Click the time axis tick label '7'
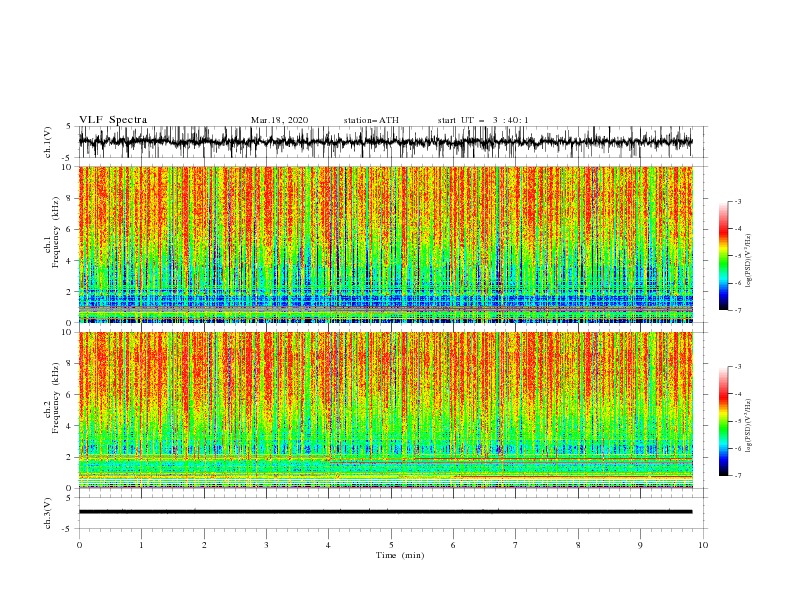This screenshot has height=612, width=792. 516,545
